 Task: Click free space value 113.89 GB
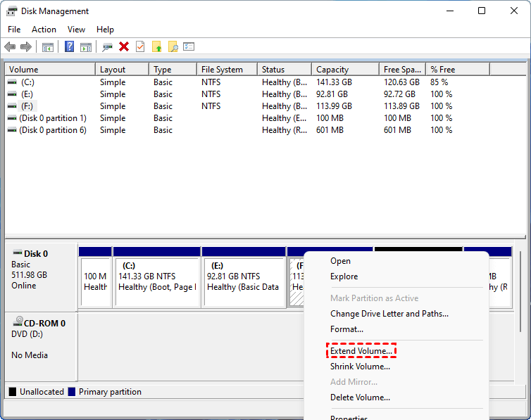(401, 106)
